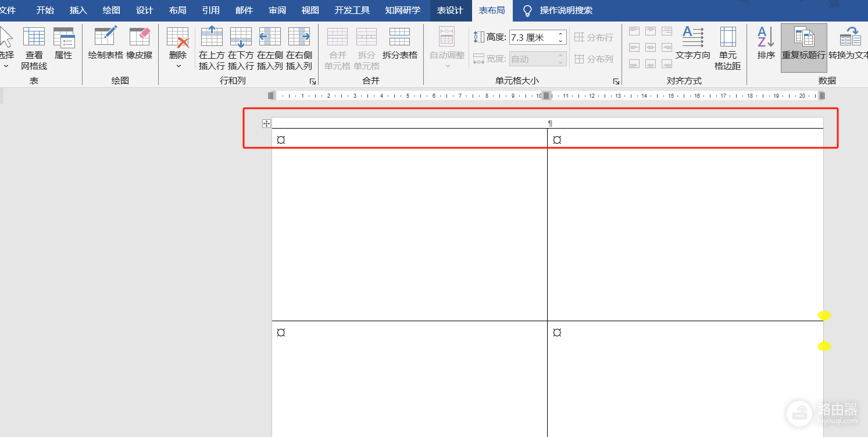This screenshot has height=437, width=868.
Task: Align text middle left in cell
Action: click(x=634, y=47)
